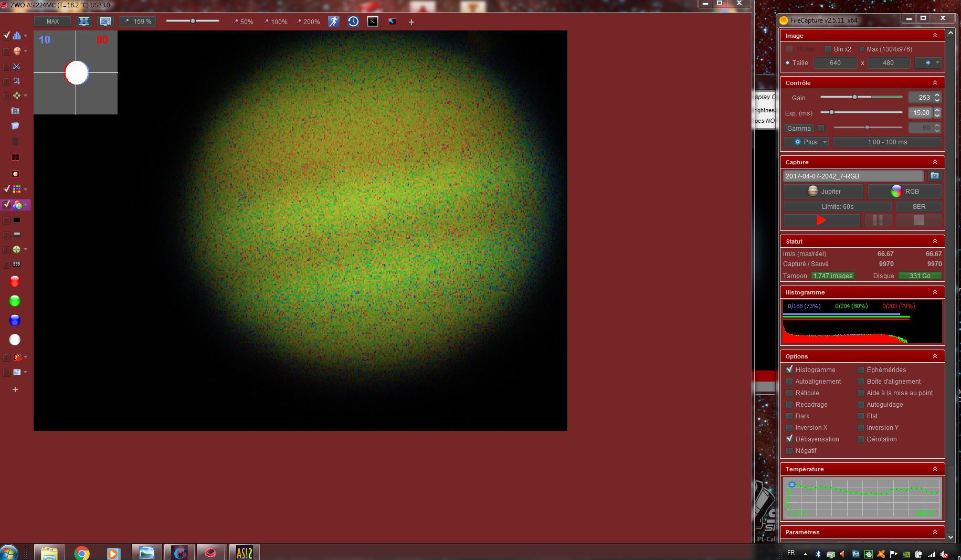The height and width of the screenshot is (560, 961).
Task: Open the Plus settings dropdown
Action: (x=806, y=142)
